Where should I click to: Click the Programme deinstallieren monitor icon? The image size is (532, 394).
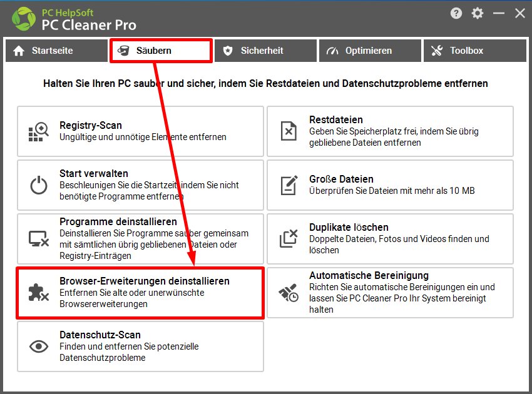pos(39,239)
